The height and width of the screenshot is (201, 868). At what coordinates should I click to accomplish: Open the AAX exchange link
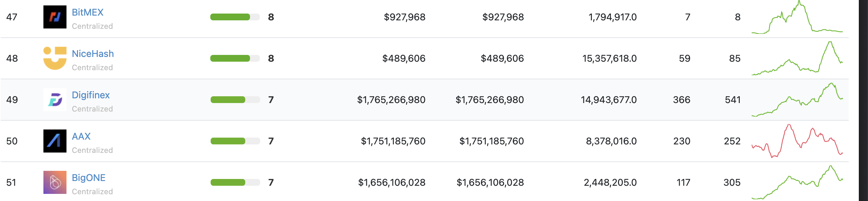tap(81, 136)
